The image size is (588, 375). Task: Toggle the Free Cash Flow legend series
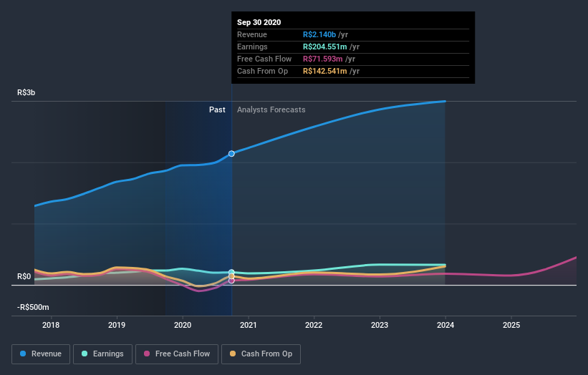(177, 354)
